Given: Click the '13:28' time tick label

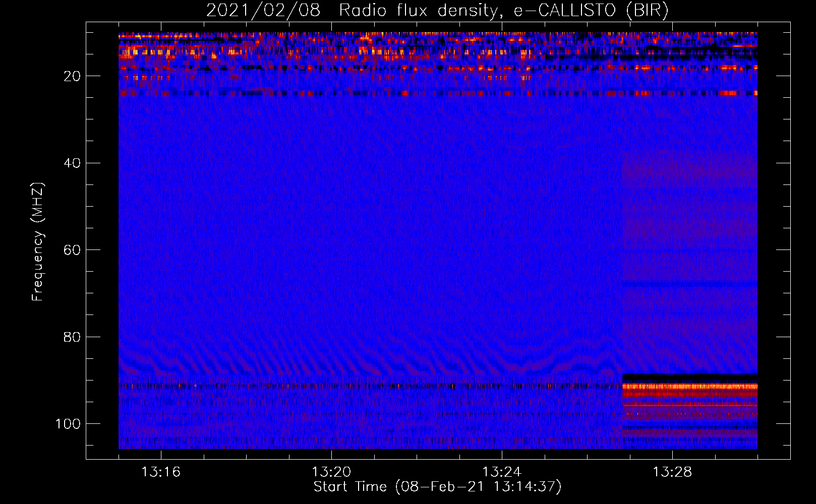Looking at the screenshot, I should point(672,472).
